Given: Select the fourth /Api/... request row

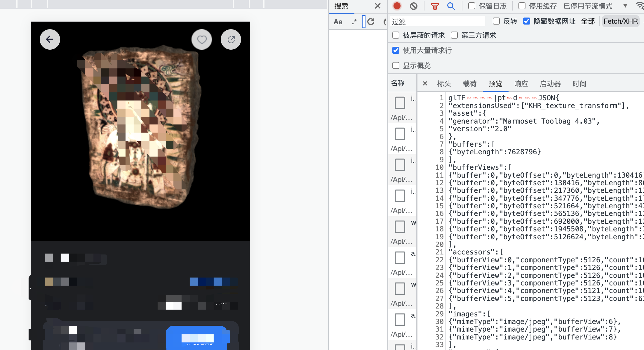Looking at the screenshot, I should click(402, 200).
